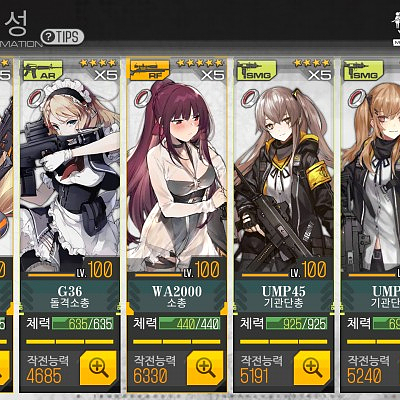400x400 pixels.
Task: Click WA2000 magnifier detail icon
Action: click(205, 368)
